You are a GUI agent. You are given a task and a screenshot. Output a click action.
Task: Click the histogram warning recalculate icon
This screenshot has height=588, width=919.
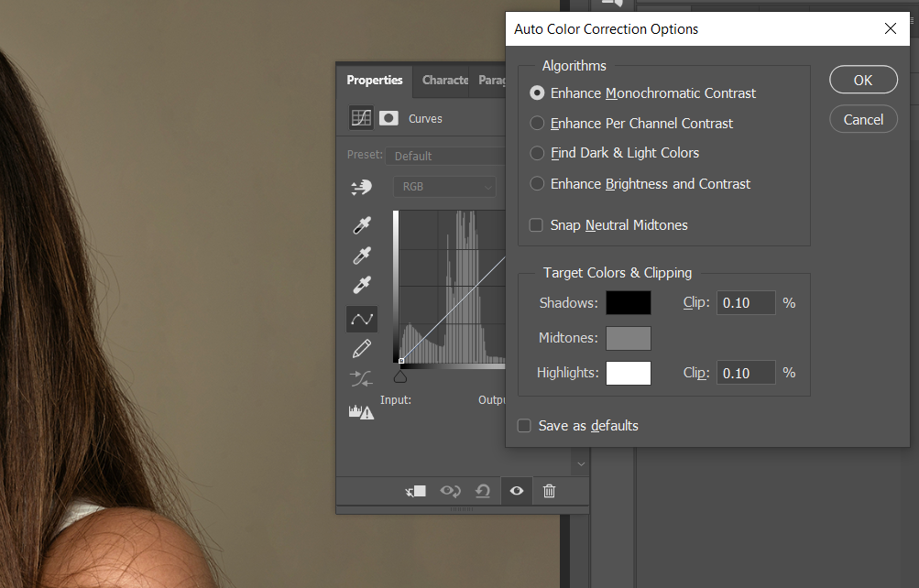click(361, 412)
